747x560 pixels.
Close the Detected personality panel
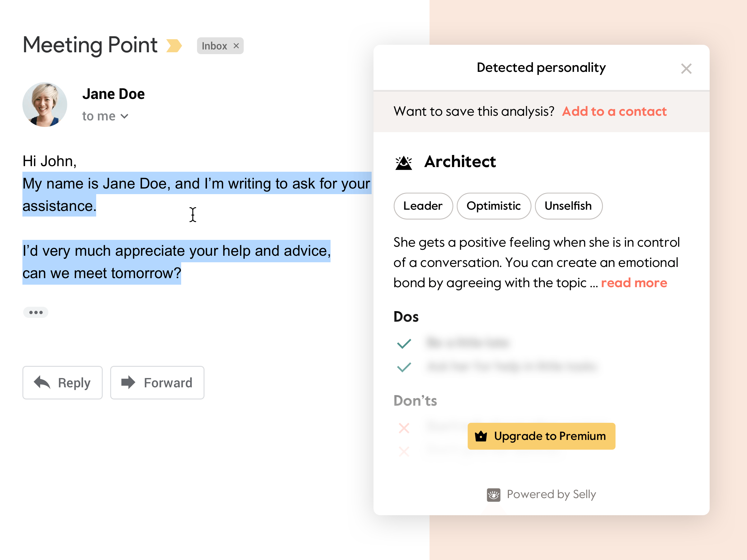point(686,68)
